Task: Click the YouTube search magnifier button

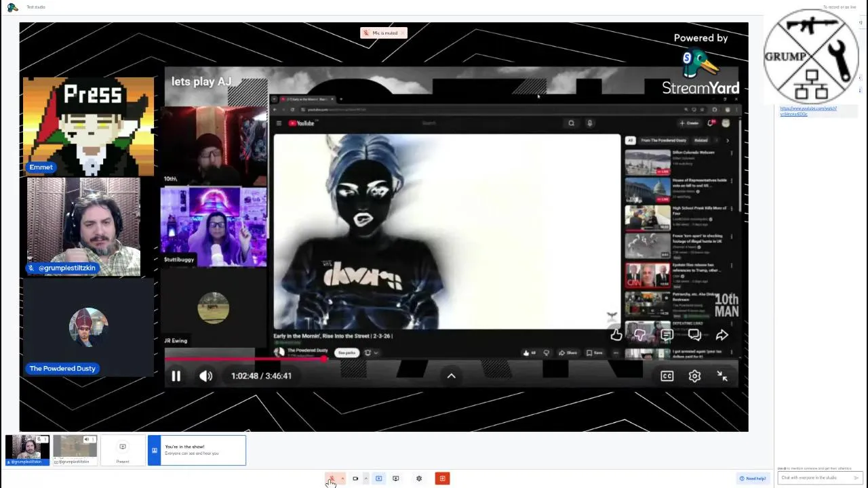Action: point(572,123)
